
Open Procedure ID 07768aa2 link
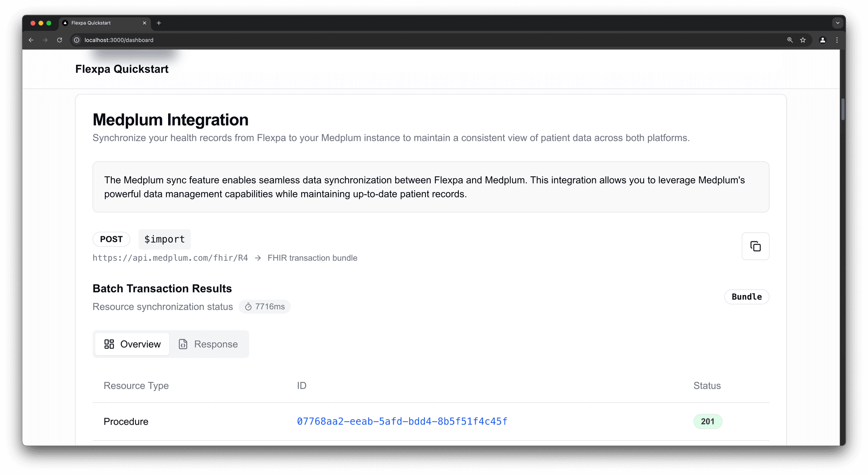[x=402, y=422]
